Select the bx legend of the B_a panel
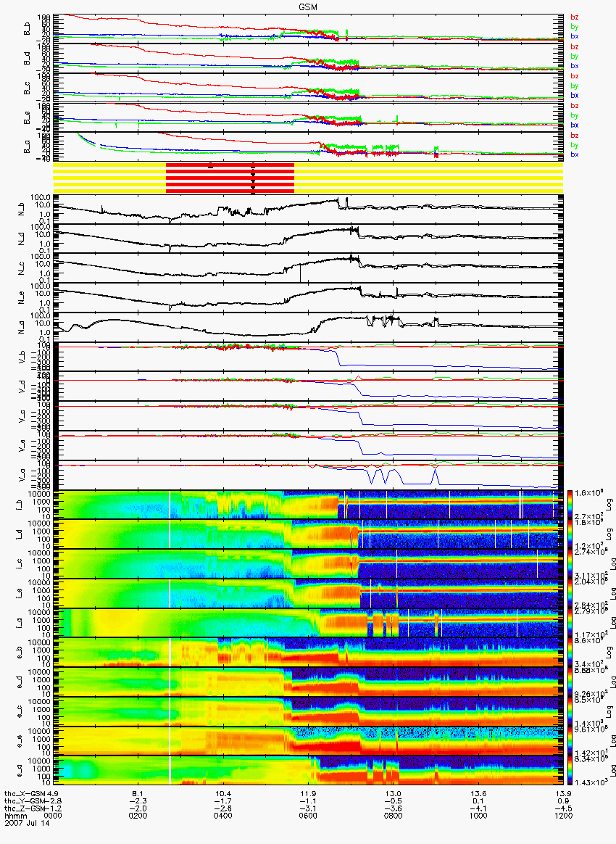Viewport: 616px width, 844px height. (x=575, y=154)
